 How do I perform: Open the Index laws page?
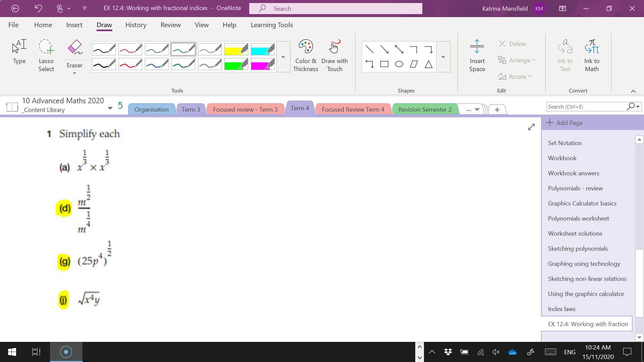[561, 309]
